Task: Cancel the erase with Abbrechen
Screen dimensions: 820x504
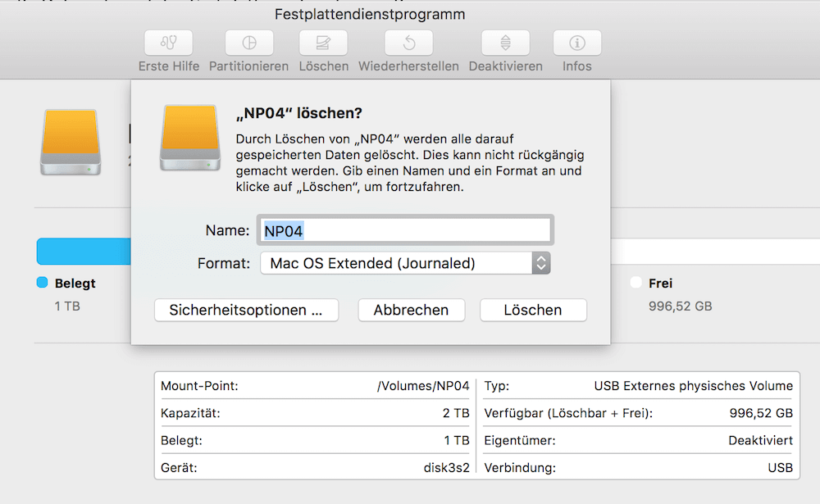Action: (x=411, y=310)
